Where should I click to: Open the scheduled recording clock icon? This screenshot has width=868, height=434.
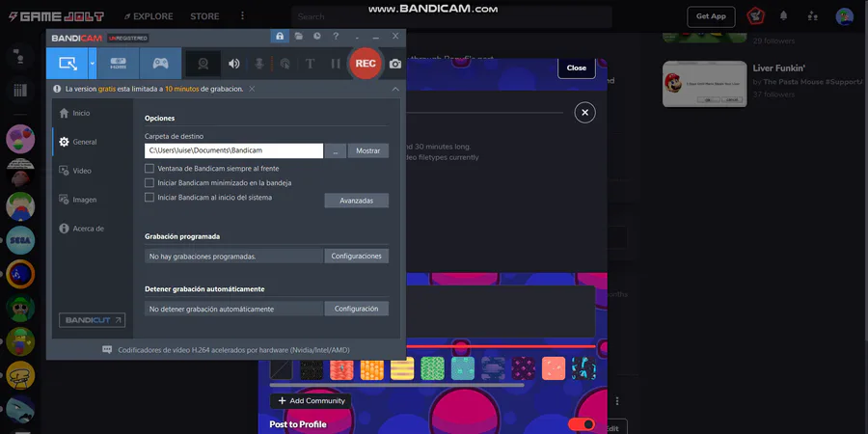pos(316,36)
